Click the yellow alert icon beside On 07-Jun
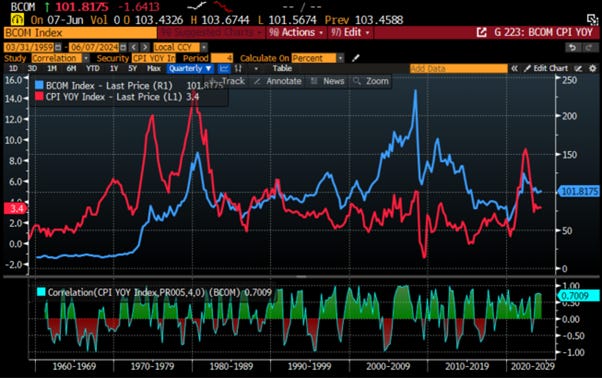This screenshot has height=378, width=602. (17, 20)
